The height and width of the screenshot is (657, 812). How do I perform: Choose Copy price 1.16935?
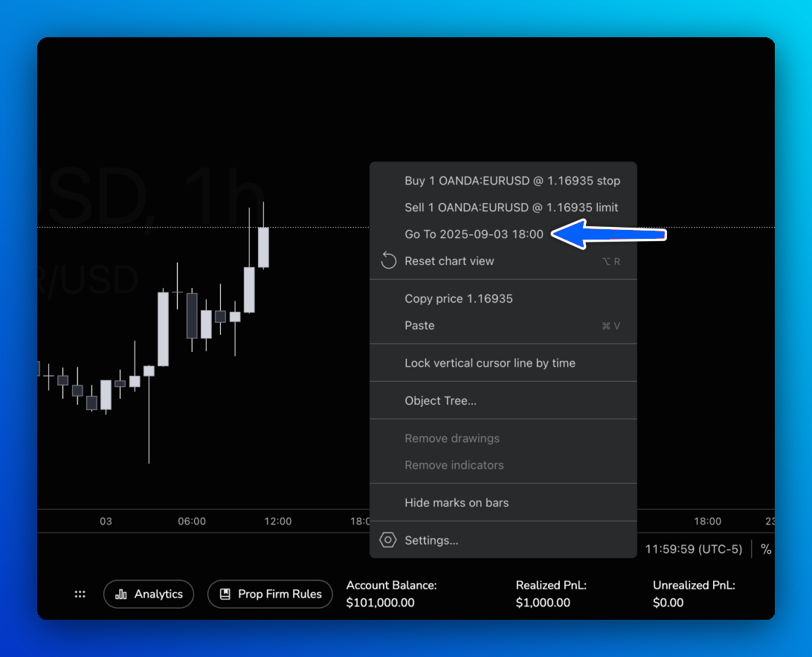pos(503,299)
